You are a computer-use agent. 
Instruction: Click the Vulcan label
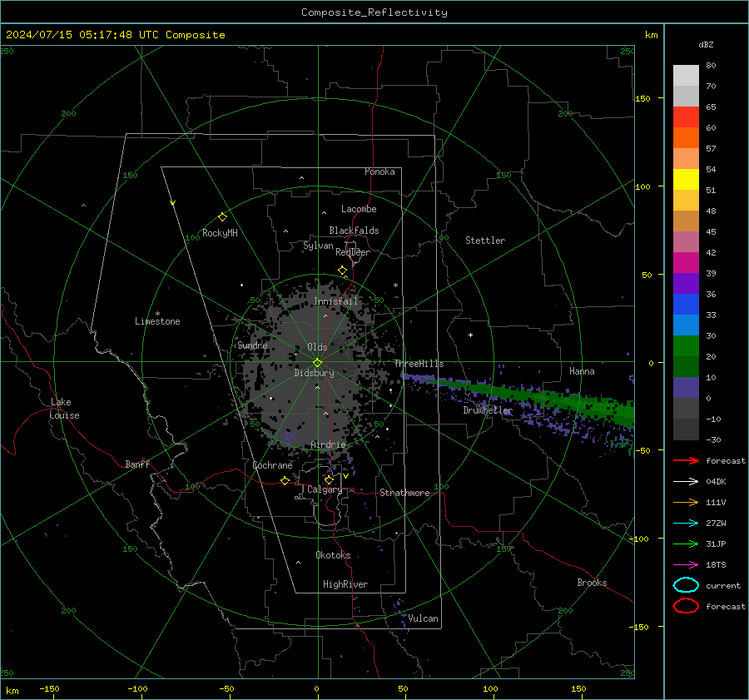pos(423,618)
